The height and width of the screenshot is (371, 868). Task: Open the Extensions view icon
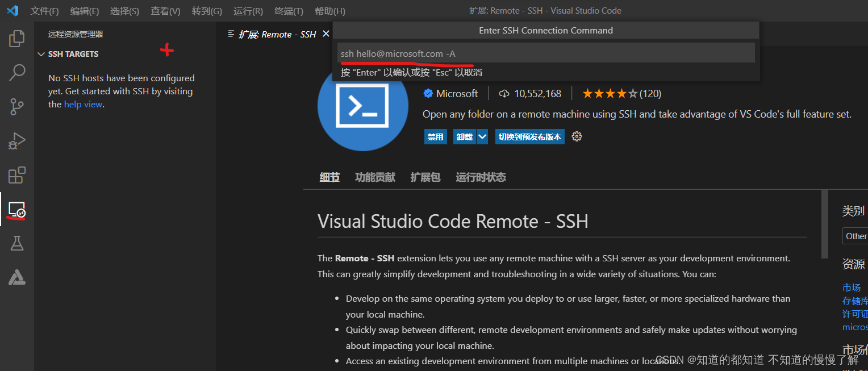point(16,176)
